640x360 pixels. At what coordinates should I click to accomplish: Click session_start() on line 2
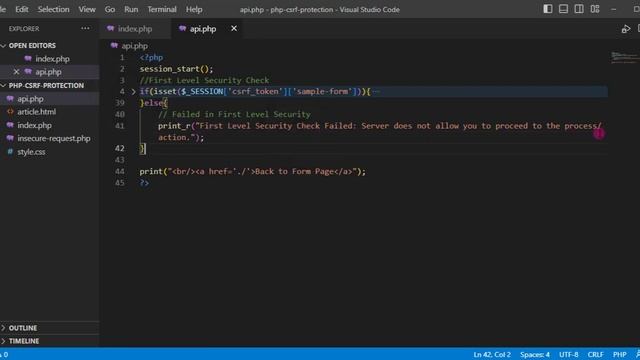(x=176, y=69)
